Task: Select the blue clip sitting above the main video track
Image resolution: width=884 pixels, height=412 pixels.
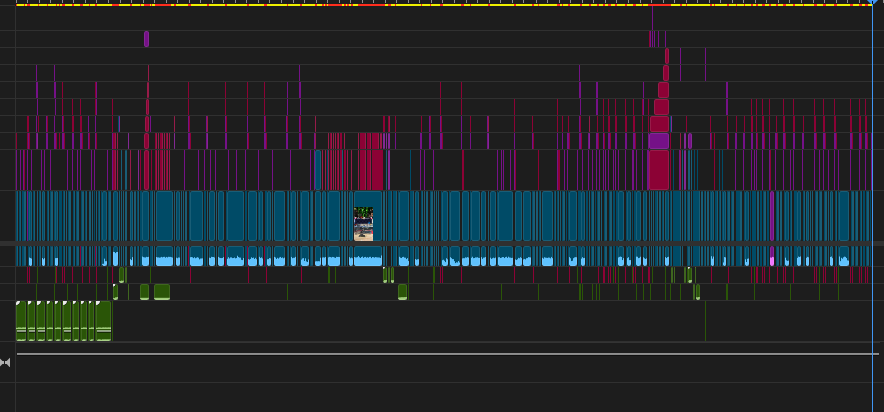Action: [318, 170]
